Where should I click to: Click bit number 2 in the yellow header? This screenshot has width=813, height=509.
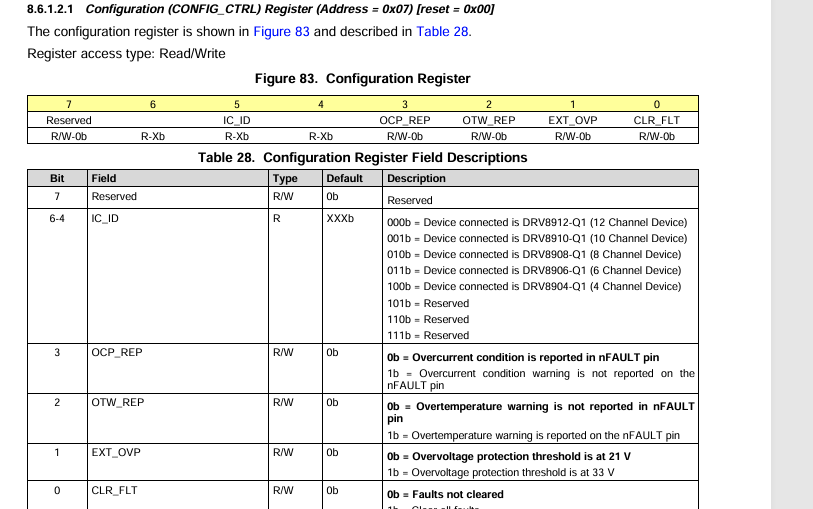(x=489, y=104)
